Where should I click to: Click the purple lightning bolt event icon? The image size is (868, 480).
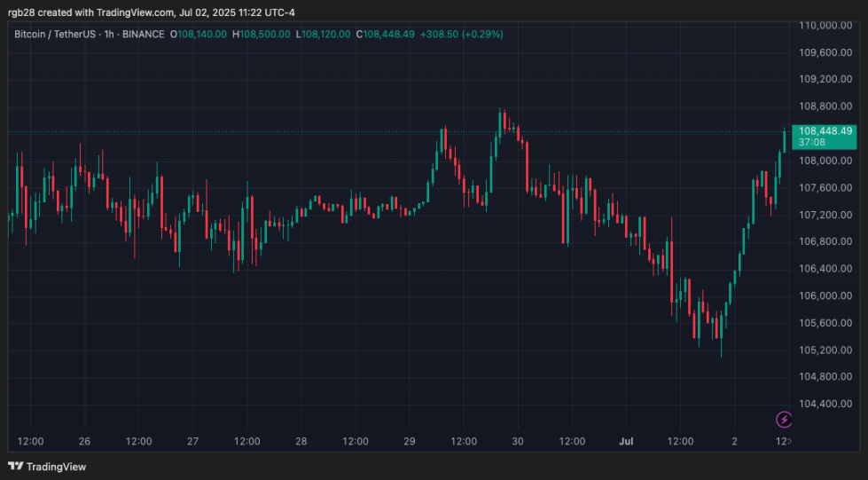pos(784,419)
